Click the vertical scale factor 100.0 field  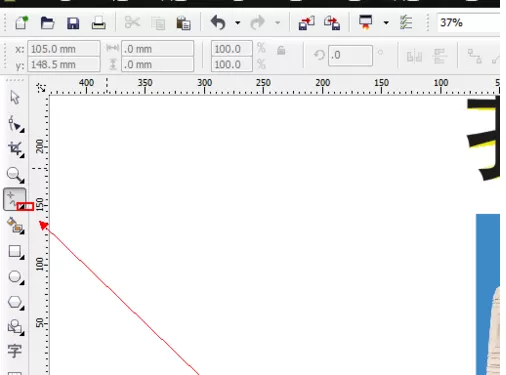(x=232, y=64)
